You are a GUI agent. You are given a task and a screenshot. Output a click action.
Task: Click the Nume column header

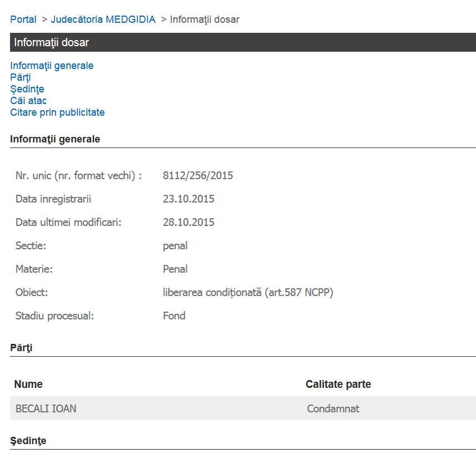[28, 385]
